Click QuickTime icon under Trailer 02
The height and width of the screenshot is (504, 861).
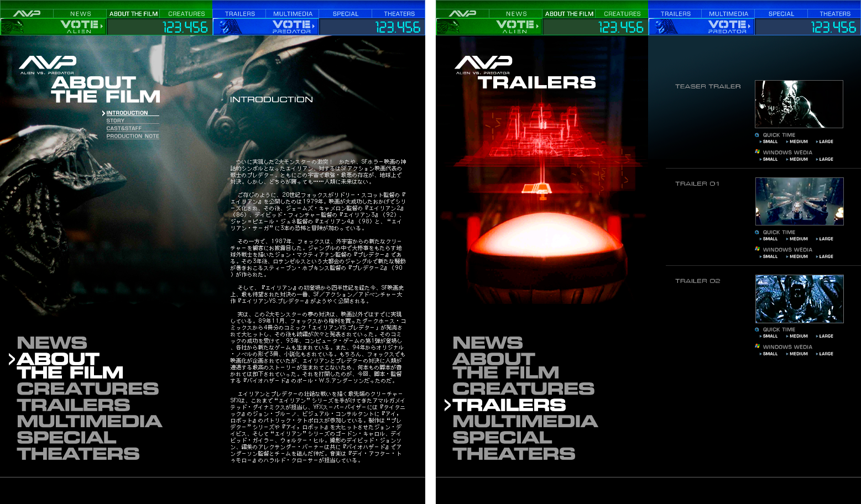point(757,329)
